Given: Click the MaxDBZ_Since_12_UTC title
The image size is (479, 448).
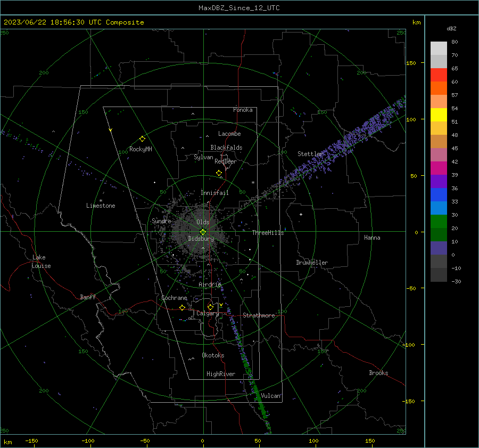Looking at the screenshot, I should [239, 8].
